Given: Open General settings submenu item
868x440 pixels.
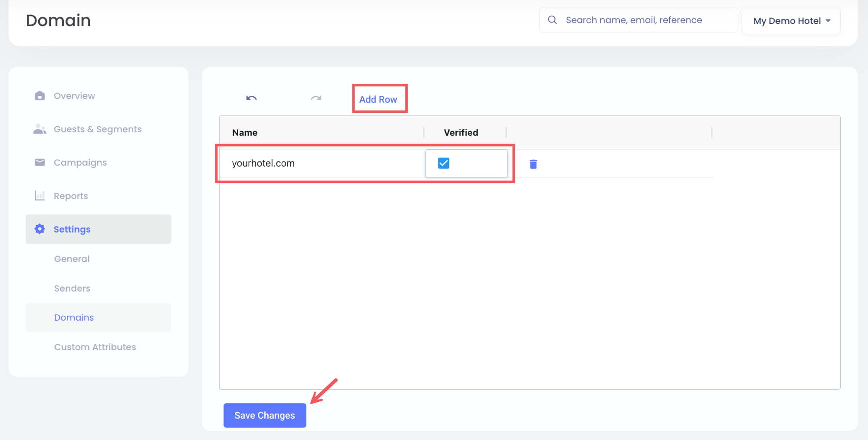Looking at the screenshot, I should click(72, 259).
